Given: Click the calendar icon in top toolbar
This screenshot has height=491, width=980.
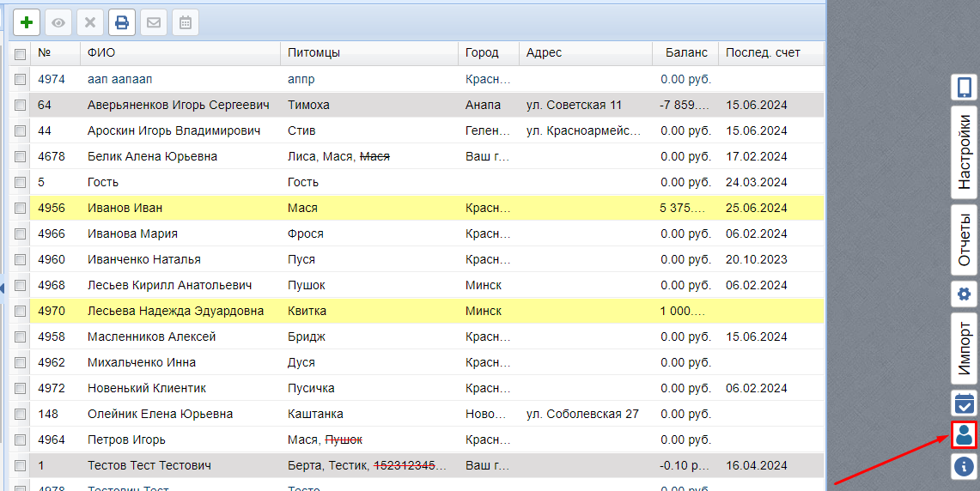Looking at the screenshot, I should [185, 22].
